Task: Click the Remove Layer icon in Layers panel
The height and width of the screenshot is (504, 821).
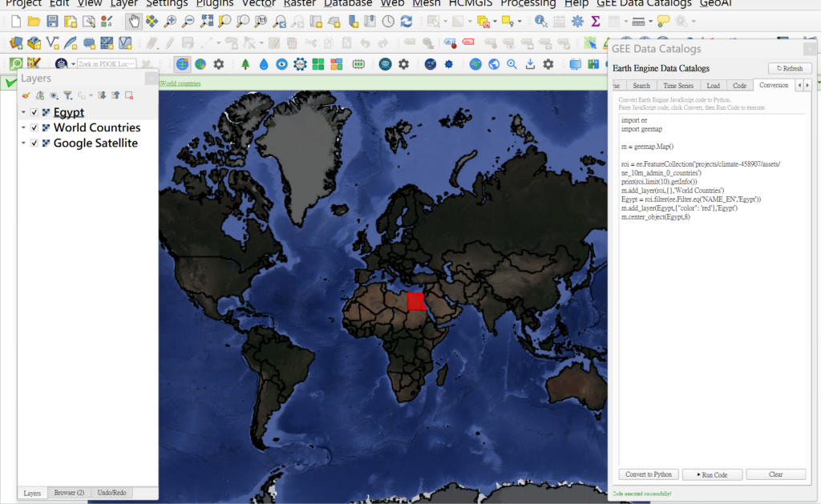Action: pos(128,95)
